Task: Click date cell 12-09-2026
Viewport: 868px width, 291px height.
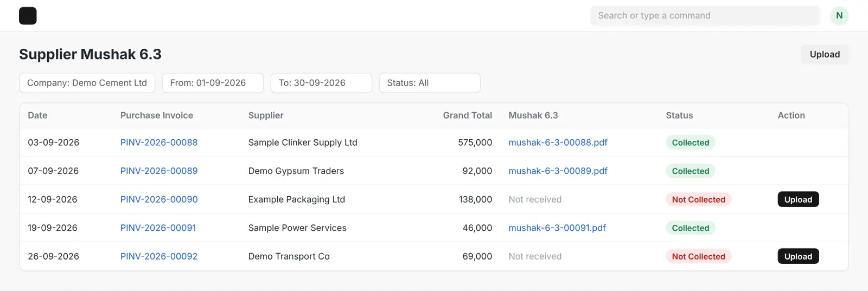Action: pos(53,199)
